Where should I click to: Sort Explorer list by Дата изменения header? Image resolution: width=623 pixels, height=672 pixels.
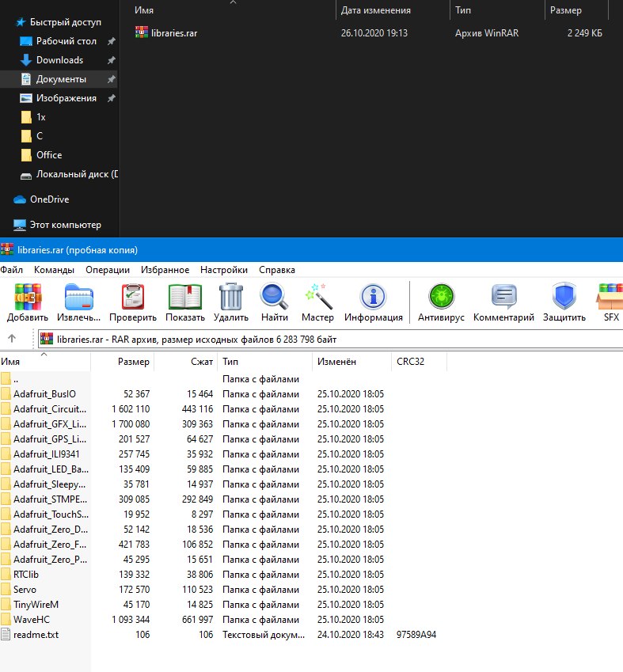point(393,10)
